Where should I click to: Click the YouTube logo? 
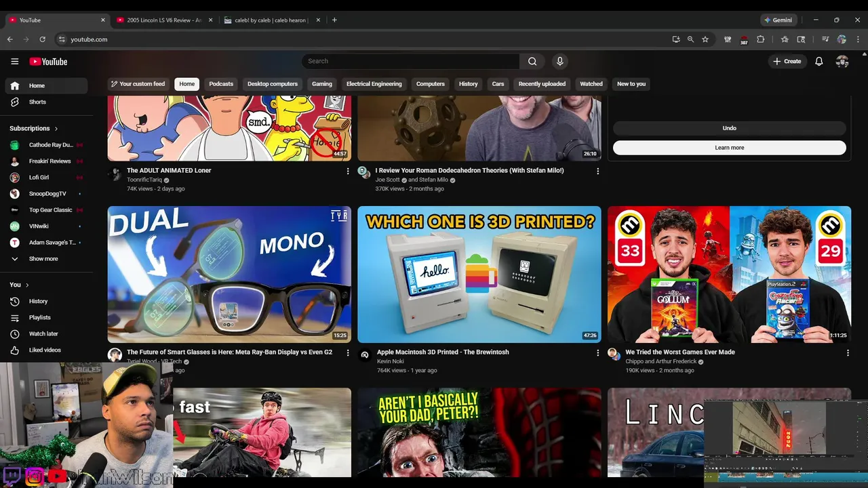[48, 62]
